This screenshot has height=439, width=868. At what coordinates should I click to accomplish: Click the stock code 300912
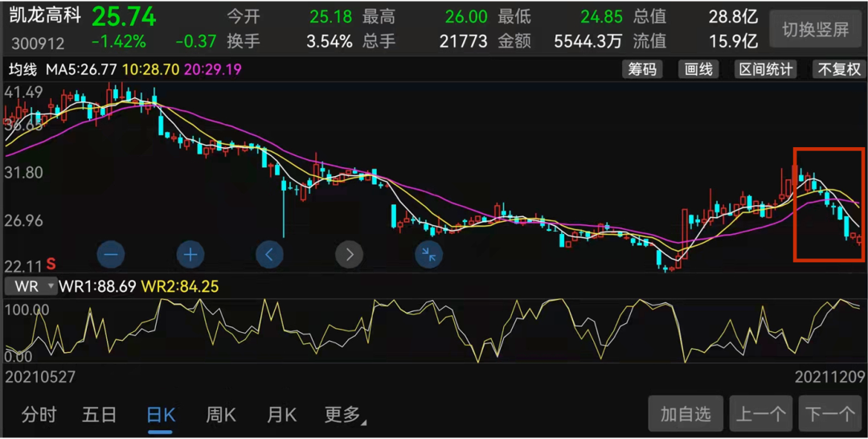tap(38, 43)
